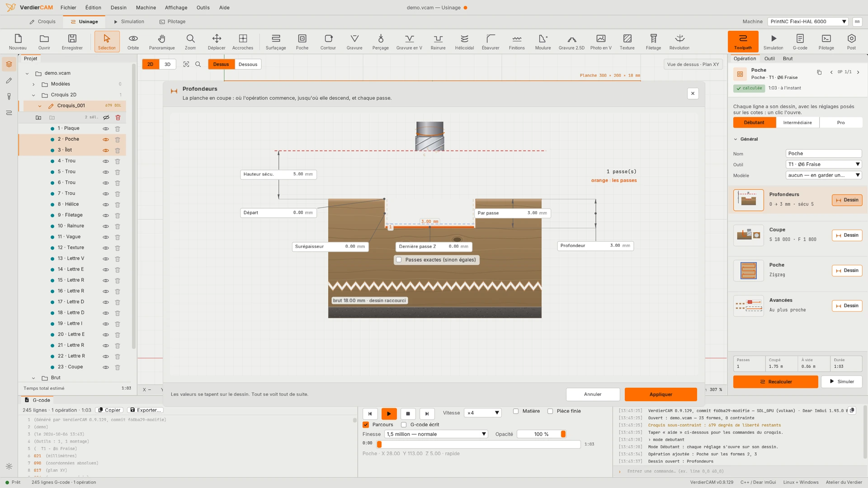Open the Machine PrintNC dropdown
Screen dimensions: 868x488
[x=808, y=22]
